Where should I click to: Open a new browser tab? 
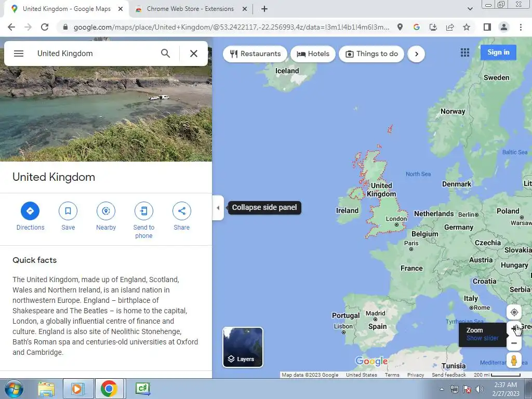264,9
